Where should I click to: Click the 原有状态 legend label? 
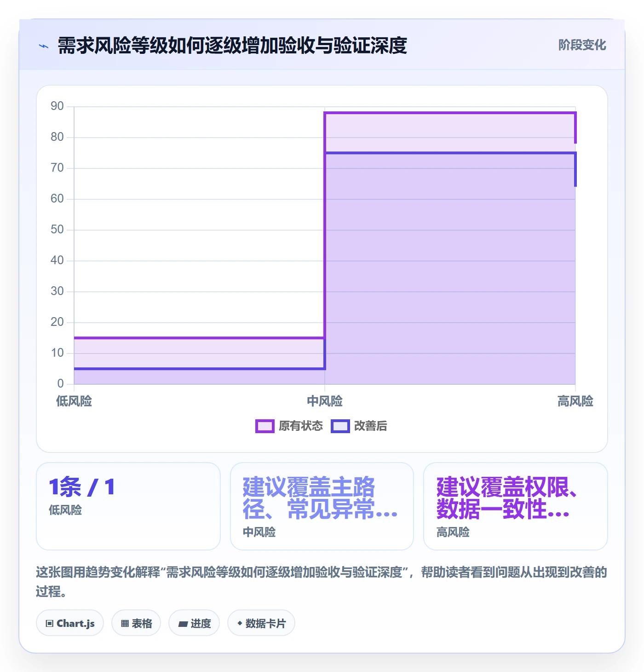pyautogui.click(x=301, y=426)
